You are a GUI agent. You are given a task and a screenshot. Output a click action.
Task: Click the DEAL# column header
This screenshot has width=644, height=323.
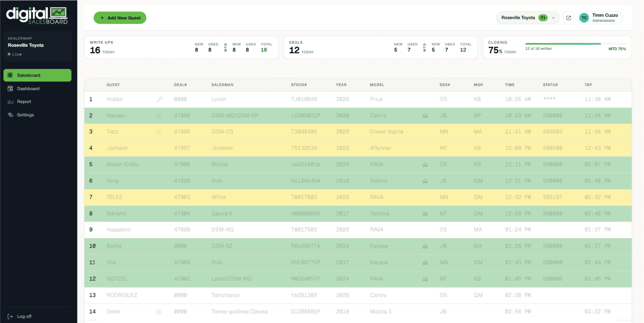point(180,85)
